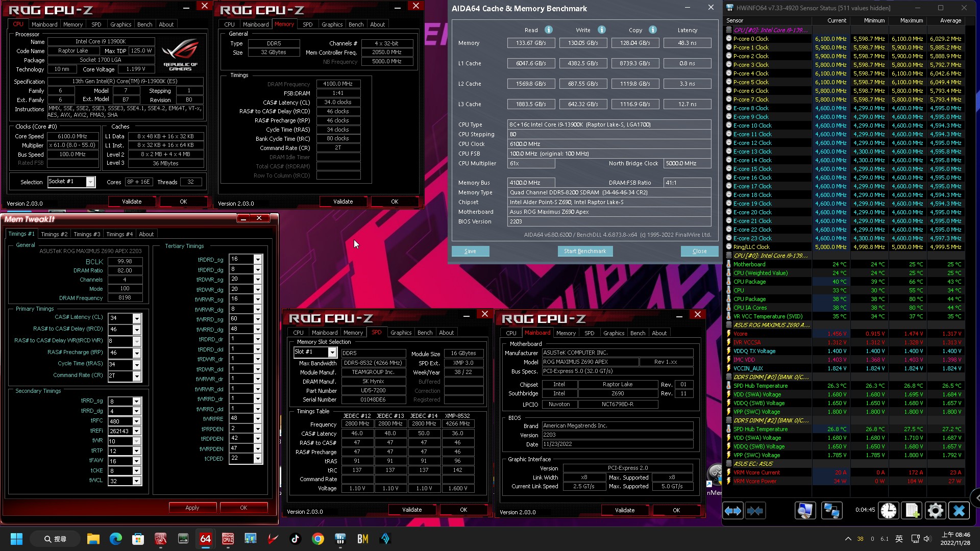Image resolution: width=980 pixels, height=551 pixels.
Task: Click info icon next to AIDA64 Read
Action: click(x=549, y=30)
